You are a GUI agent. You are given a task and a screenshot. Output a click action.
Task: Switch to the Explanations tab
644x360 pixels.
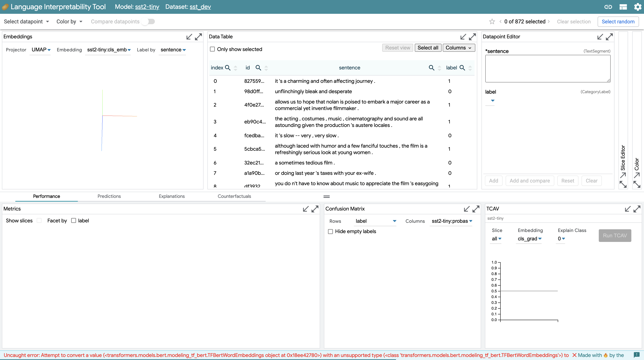tap(172, 196)
